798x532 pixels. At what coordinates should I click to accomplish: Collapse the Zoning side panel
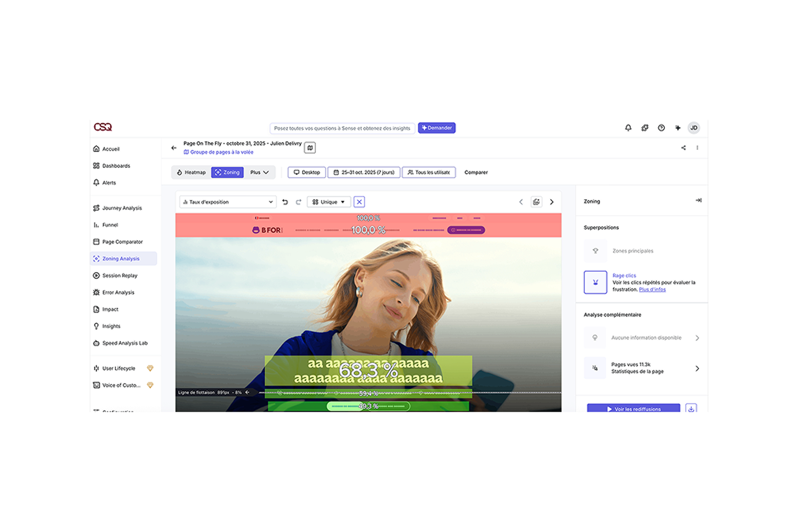pyautogui.click(x=698, y=200)
